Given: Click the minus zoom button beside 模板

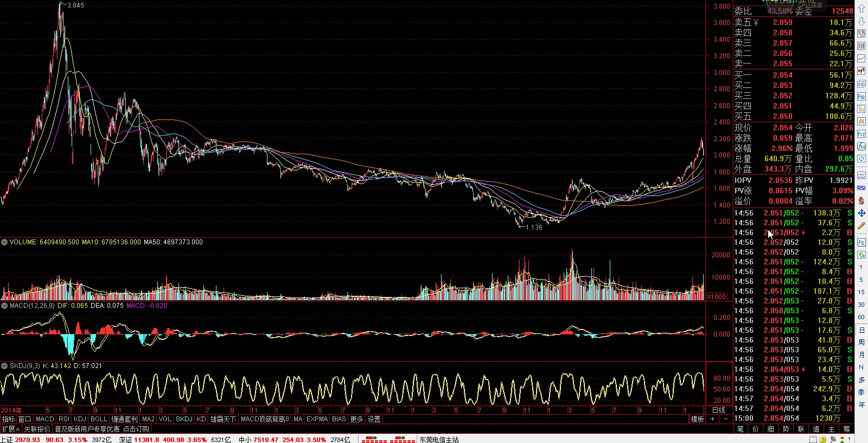Looking at the screenshot, I should [726, 419].
